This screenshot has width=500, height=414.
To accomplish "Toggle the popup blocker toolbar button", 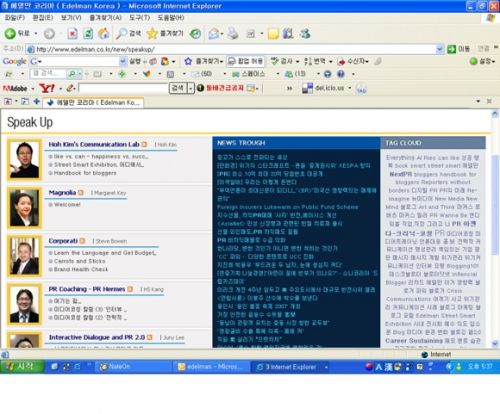I will point(246,61).
